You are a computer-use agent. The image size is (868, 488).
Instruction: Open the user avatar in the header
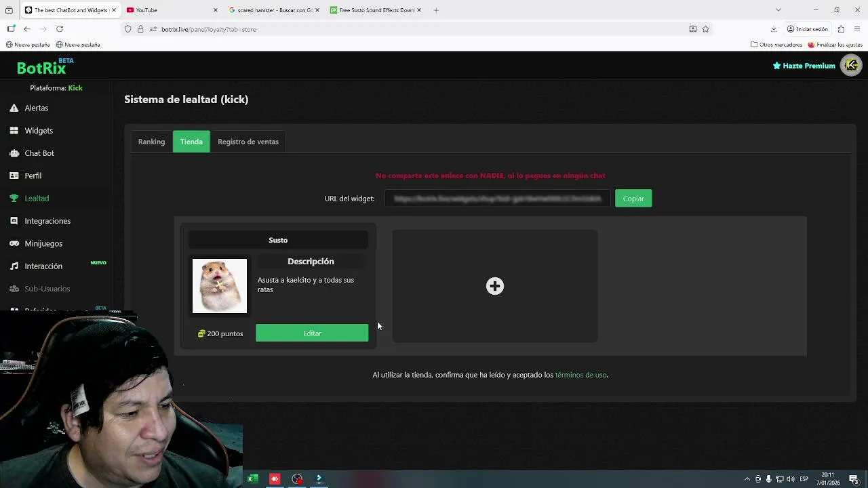tap(851, 65)
